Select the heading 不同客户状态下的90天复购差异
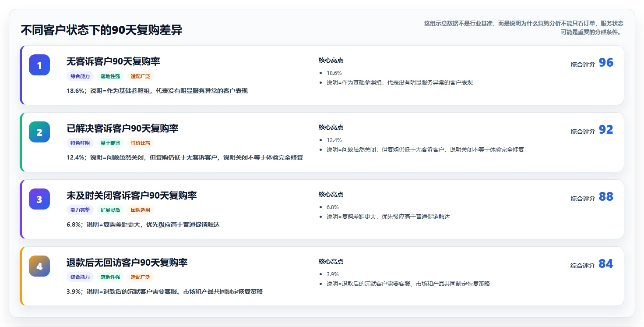The height and width of the screenshot is (327, 644). point(102,30)
